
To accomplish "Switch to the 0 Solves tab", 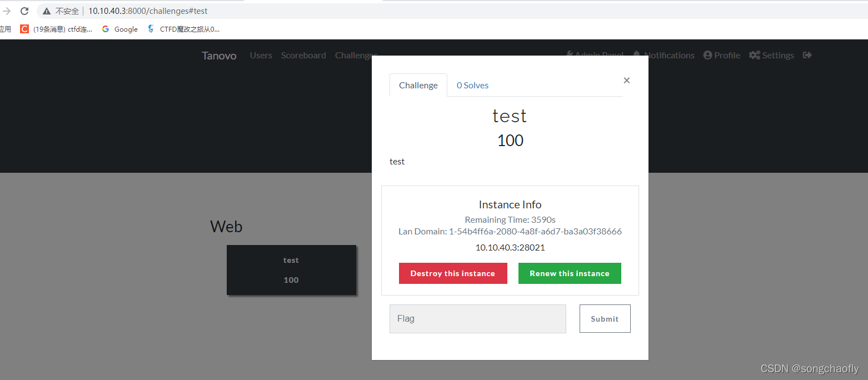I will (472, 85).
